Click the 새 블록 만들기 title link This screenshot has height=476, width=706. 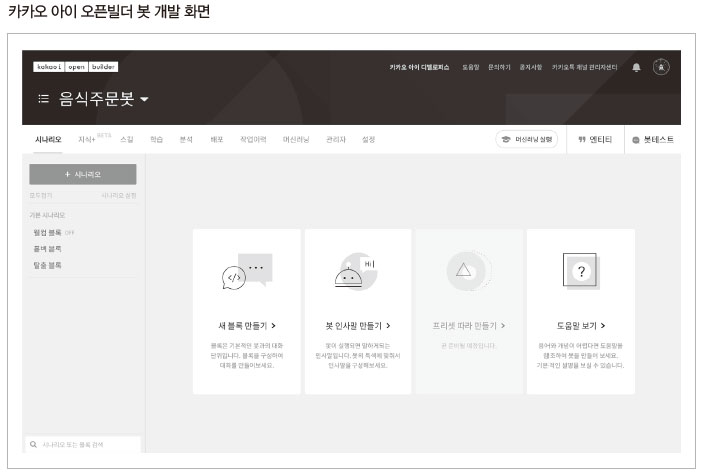click(247, 326)
